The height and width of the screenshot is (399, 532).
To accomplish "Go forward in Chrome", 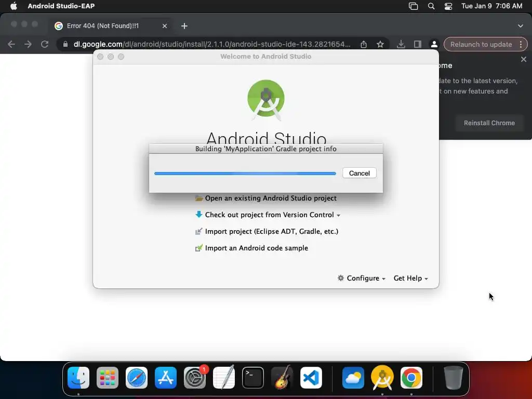I will pyautogui.click(x=28, y=44).
